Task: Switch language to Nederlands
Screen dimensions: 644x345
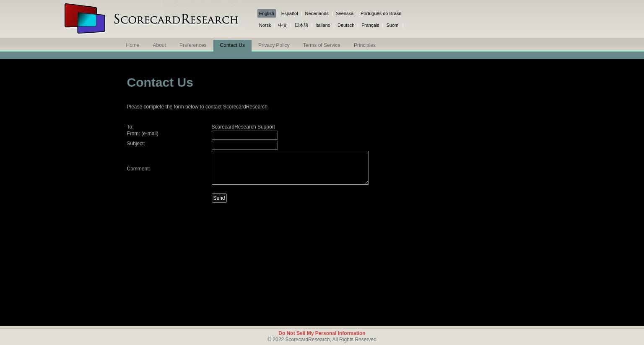Action: [x=317, y=13]
